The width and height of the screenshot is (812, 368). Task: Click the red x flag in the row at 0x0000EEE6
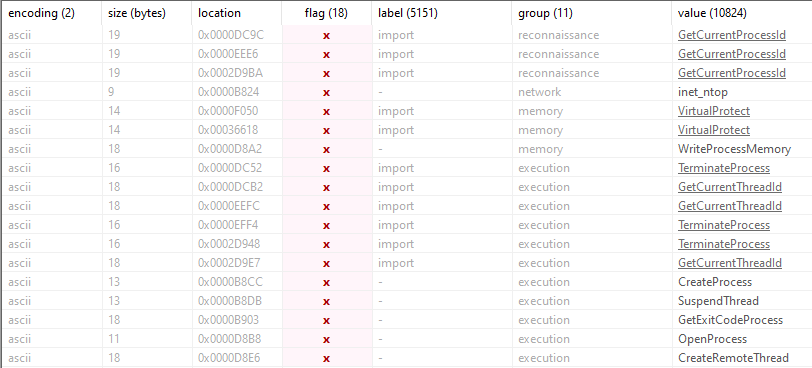(326, 55)
